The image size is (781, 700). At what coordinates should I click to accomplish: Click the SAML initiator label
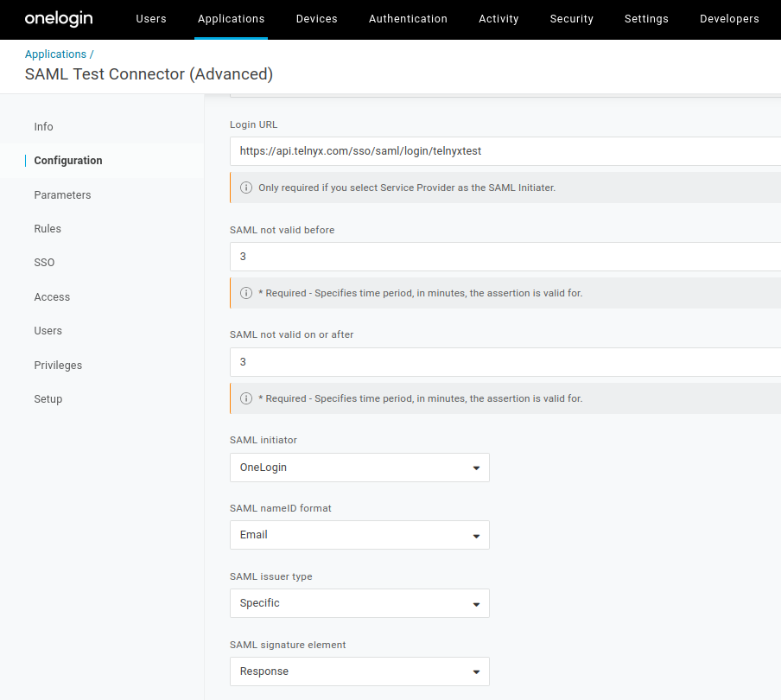(263, 440)
